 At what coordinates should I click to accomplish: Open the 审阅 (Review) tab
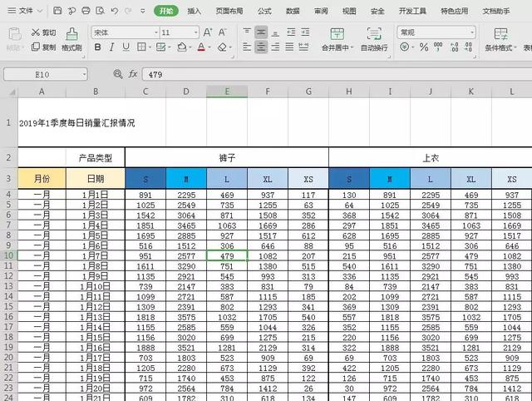pos(321,11)
